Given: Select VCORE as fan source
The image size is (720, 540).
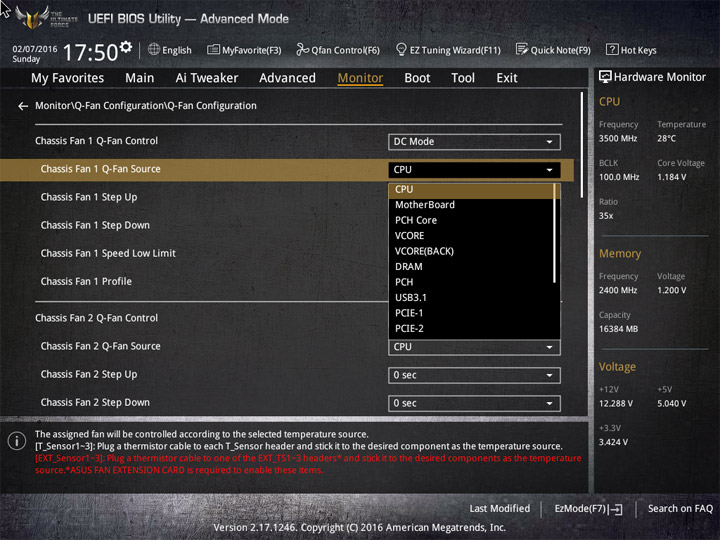Looking at the screenshot, I should 471,236.
